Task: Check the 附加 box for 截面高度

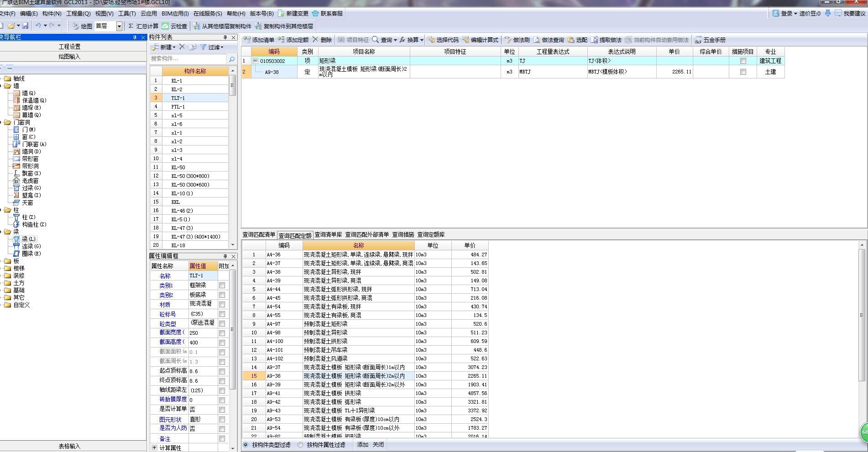Action: [222, 343]
